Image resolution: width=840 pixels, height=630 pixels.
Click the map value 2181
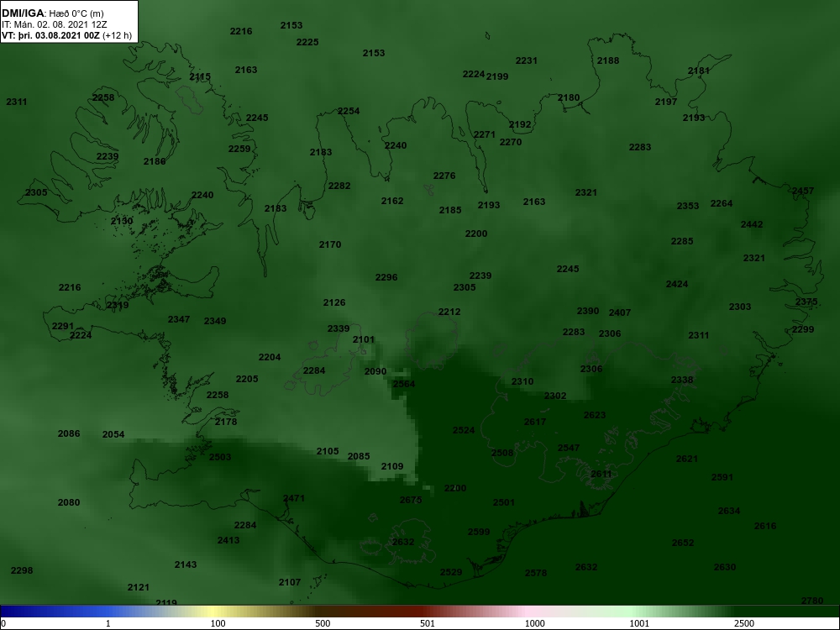click(699, 71)
